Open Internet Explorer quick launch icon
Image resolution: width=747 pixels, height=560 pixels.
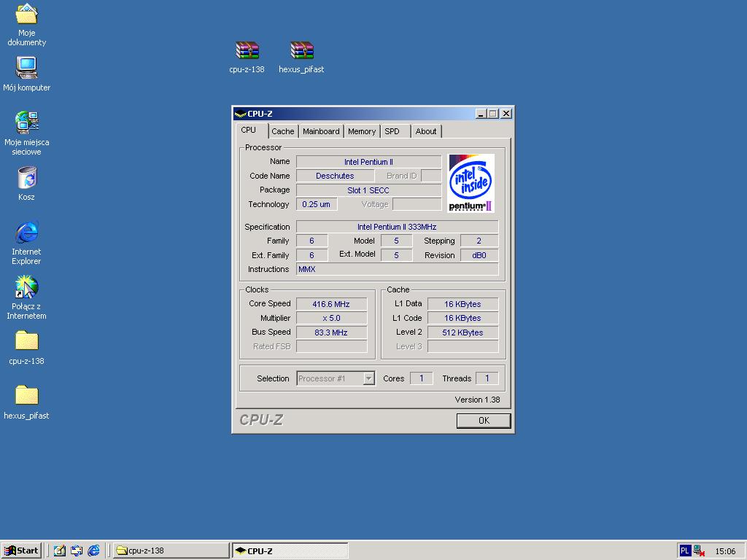pyautogui.click(x=93, y=551)
